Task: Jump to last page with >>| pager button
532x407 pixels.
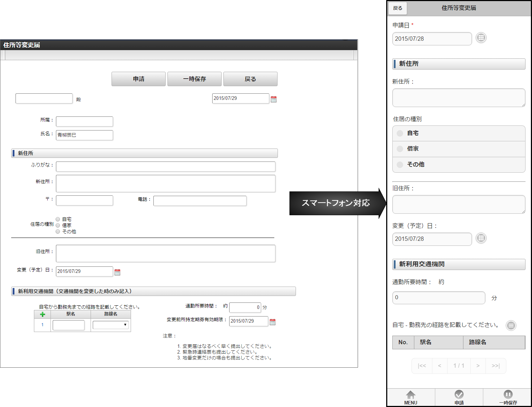Action: [496, 366]
